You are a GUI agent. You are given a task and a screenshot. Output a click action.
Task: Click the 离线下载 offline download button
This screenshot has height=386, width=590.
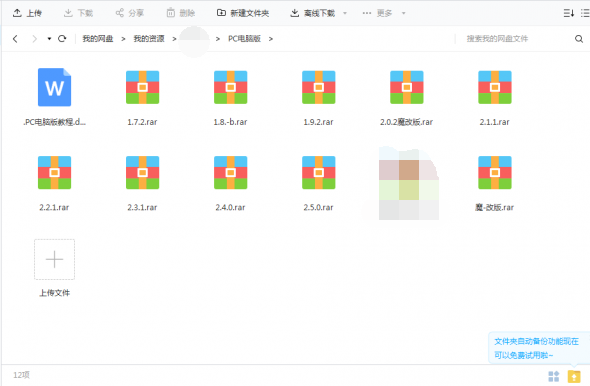312,13
